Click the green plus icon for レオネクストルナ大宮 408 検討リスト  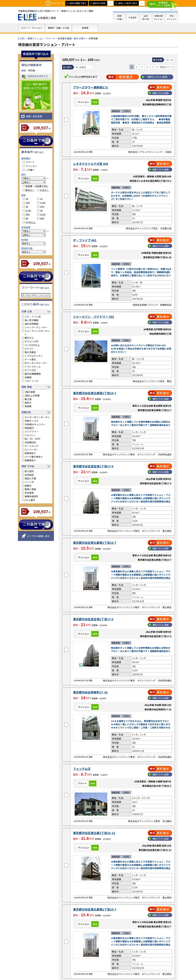point(150,170)
